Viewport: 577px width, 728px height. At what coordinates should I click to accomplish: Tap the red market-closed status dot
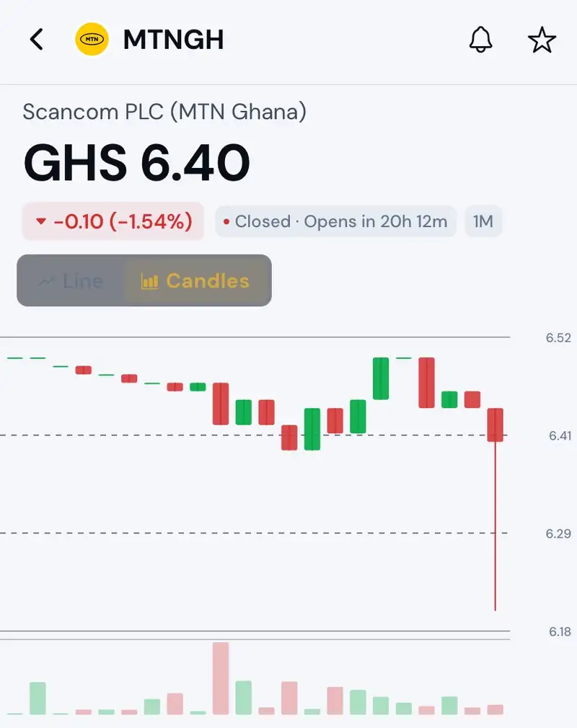click(x=226, y=222)
